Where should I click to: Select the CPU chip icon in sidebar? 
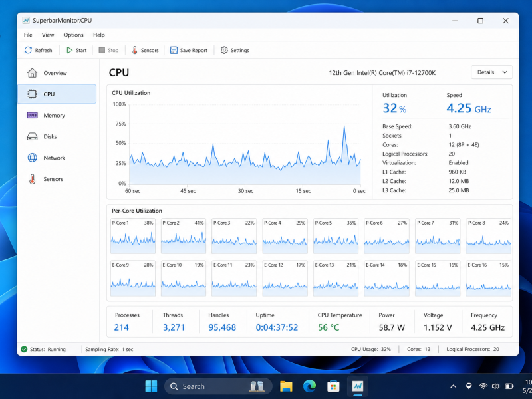[32, 94]
